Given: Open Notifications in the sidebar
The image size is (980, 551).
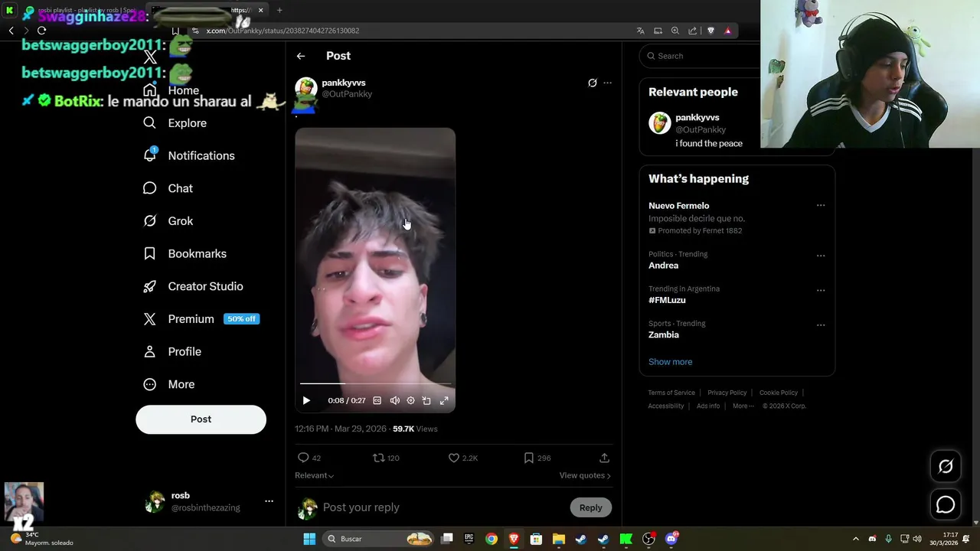Looking at the screenshot, I should point(190,155).
